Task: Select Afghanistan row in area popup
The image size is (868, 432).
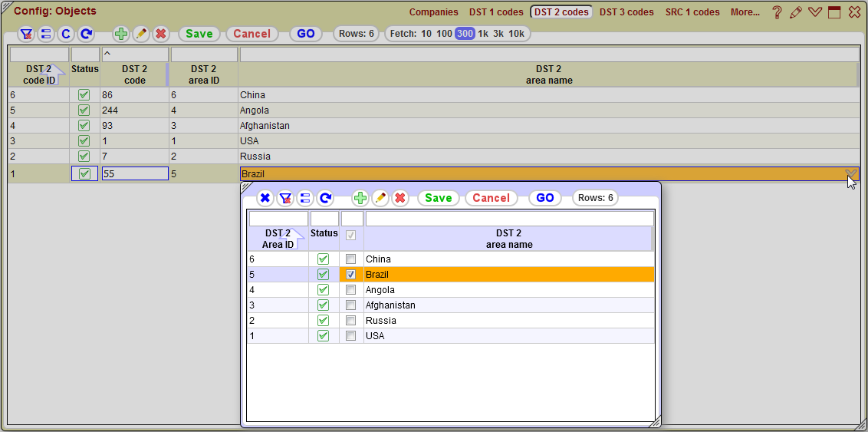Action: [451, 305]
